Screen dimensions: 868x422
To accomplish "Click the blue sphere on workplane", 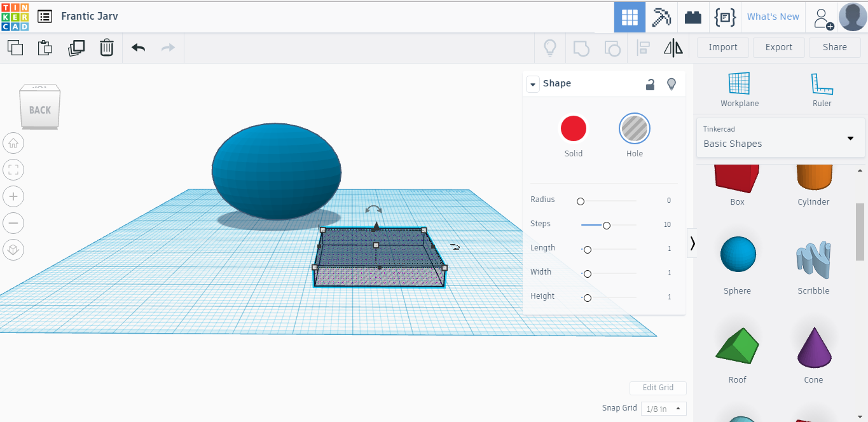I will tap(276, 172).
